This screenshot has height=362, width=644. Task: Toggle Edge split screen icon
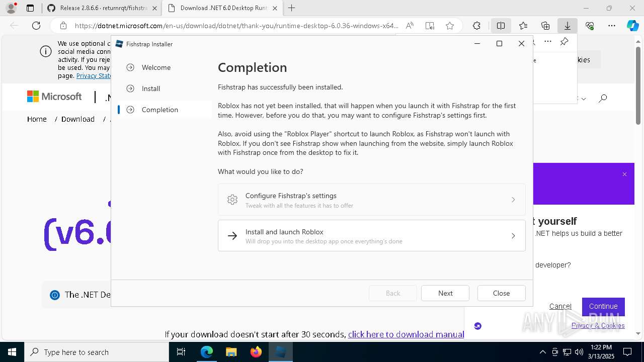point(501,26)
